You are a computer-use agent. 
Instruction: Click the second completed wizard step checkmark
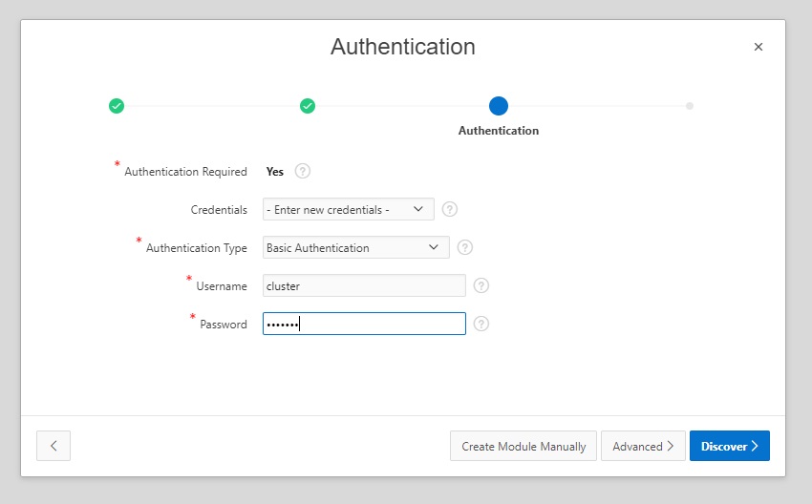click(x=308, y=106)
